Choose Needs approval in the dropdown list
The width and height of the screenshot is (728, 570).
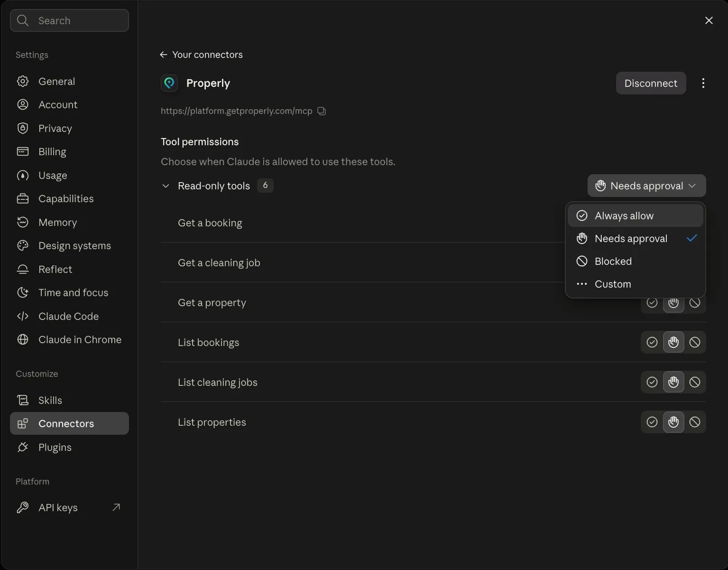coord(635,238)
